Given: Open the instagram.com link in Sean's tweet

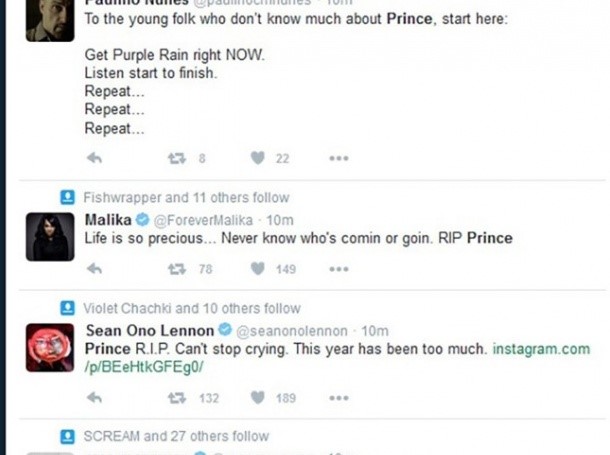Looking at the screenshot, I should click(541, 349).
